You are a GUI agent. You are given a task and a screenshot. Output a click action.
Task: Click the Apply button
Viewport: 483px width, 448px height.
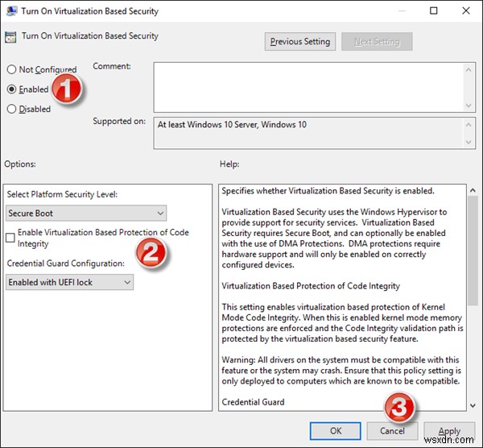tap(449, 431)
